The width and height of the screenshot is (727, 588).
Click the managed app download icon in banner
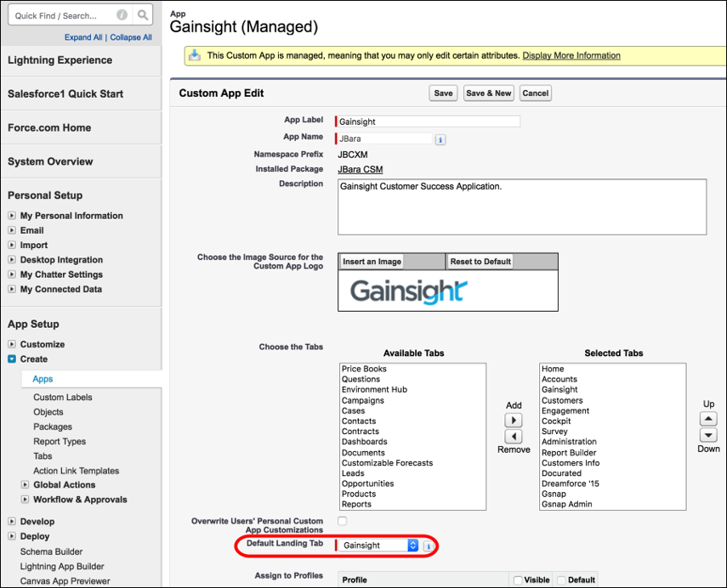click(195, 55)
